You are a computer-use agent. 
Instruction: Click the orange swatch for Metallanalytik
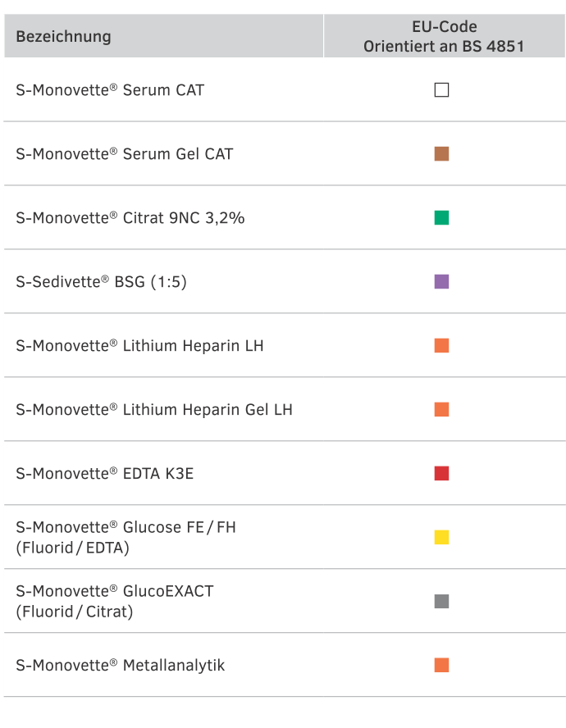(x=441, y=666)
